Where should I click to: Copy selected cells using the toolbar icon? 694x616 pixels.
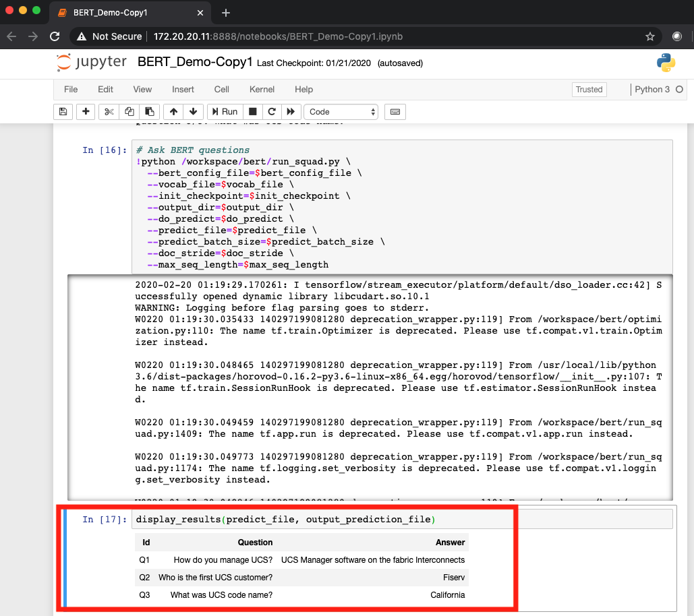pos(129,111)
